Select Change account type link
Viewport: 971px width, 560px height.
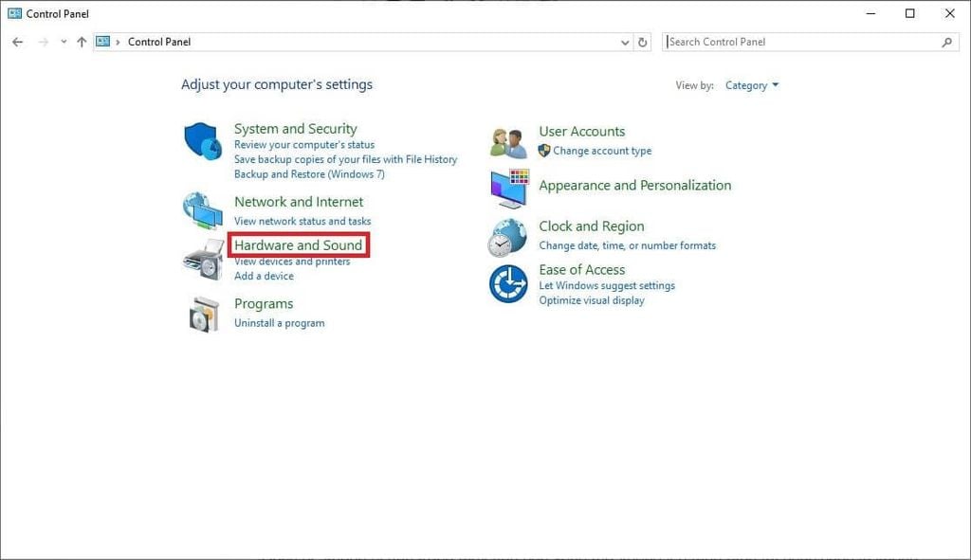pyautogui.click(x=602, y=151)
